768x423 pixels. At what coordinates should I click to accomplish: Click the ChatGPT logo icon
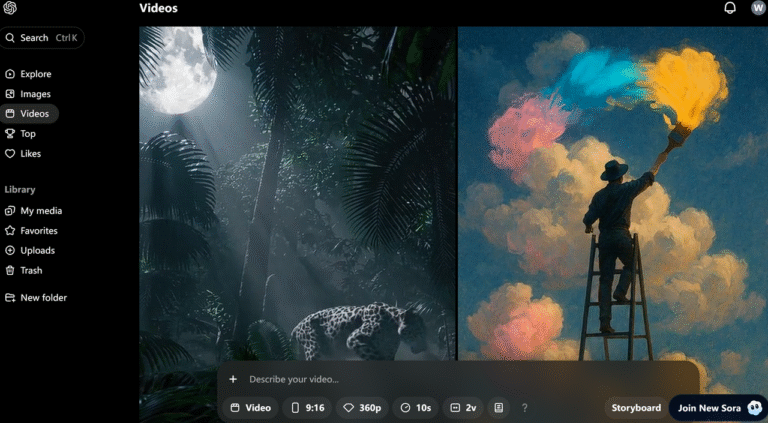click(10, 8)
